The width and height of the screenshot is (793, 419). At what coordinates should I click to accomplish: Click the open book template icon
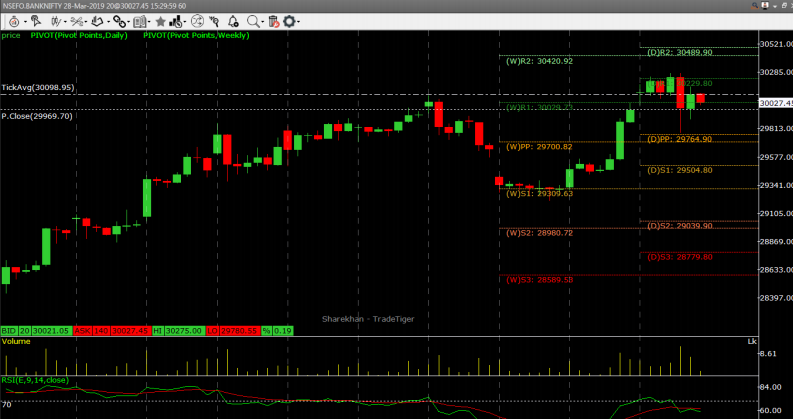pos(140,22)
